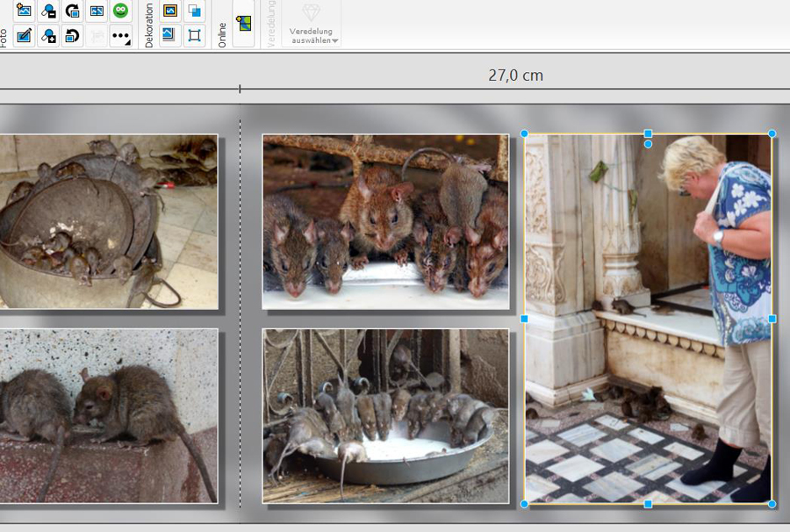Viewport: 790px width, 532px height.
Task: Click the square with corner handles icon
Action: (194, 36)
